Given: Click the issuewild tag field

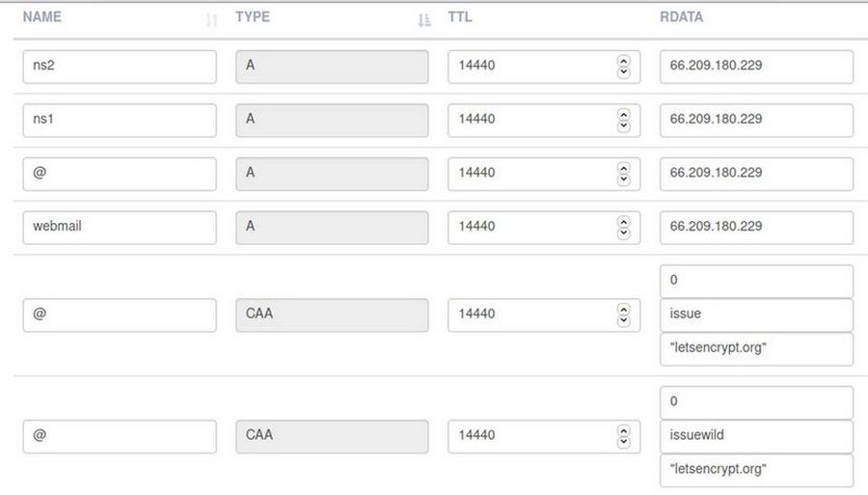Looking at the screenshot, I should point(756,435).
